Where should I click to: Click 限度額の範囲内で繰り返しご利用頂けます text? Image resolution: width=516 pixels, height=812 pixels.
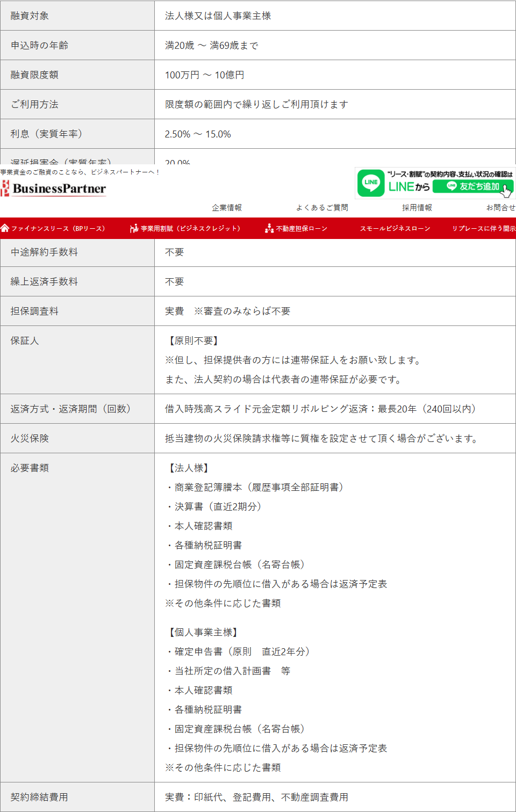click(x=256, y=104)
